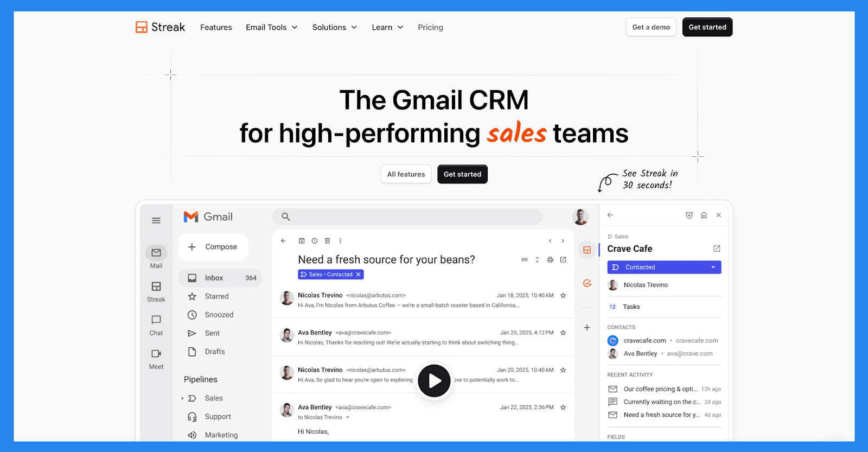Click the All features button
This screenshot has width=868, height=452.
click(x=406, y=174)
